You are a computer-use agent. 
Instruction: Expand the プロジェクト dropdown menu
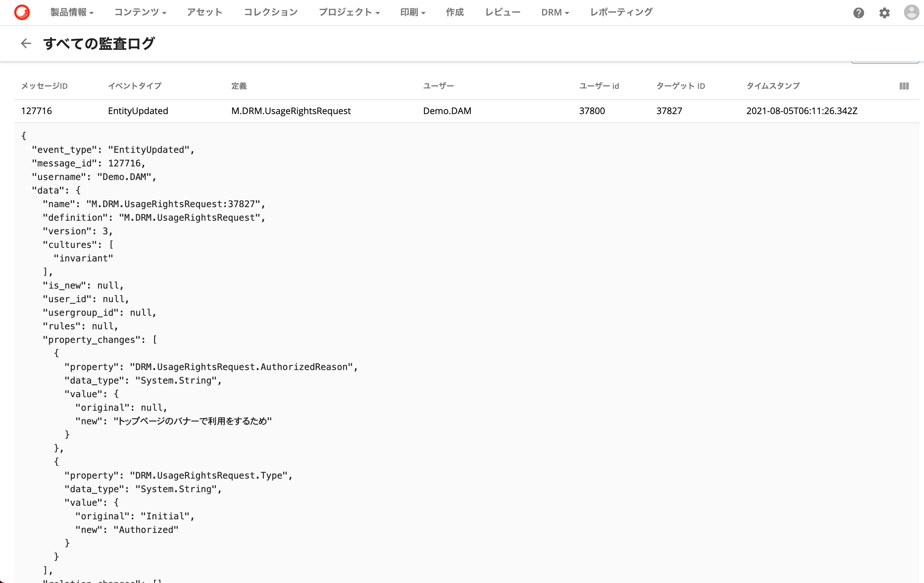pos(349,12)
